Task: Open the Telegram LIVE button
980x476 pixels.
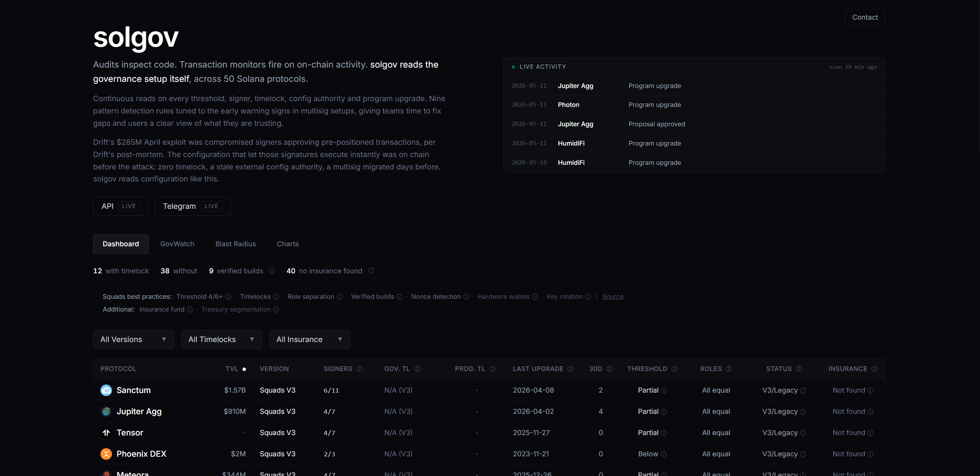Action: coord(193,206)
